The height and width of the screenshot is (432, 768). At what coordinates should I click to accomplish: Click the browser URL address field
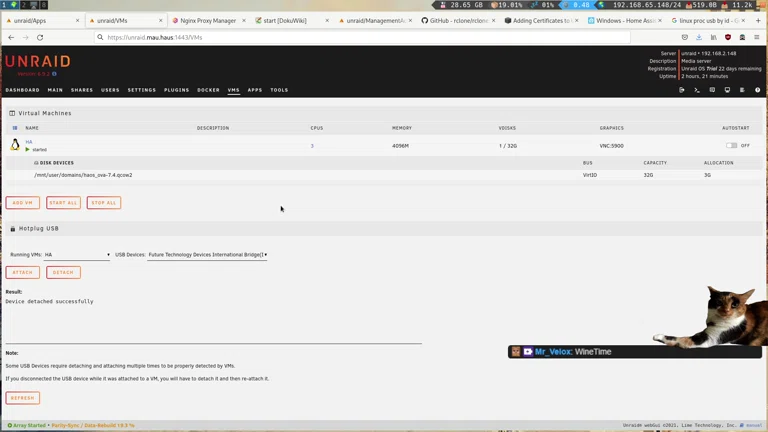pos(360,37)
